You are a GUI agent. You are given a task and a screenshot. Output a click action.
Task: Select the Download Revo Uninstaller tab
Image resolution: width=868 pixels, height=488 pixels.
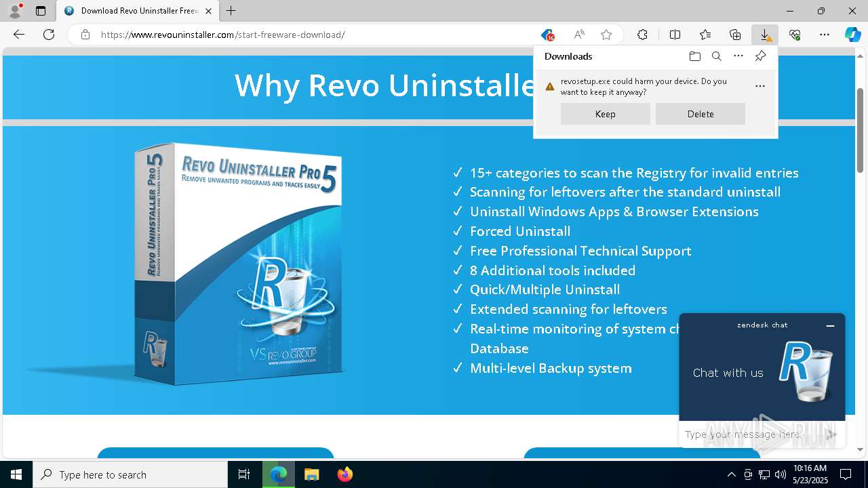[x=138, y=11]
